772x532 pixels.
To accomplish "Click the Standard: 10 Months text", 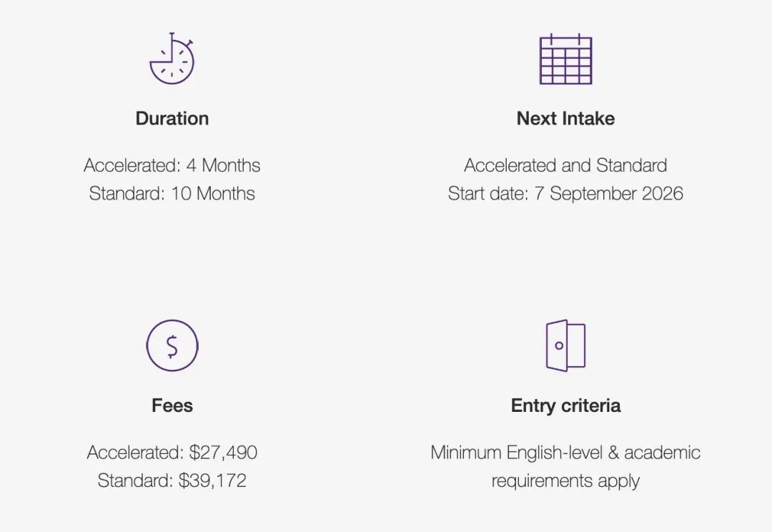I will pos(172,193).
